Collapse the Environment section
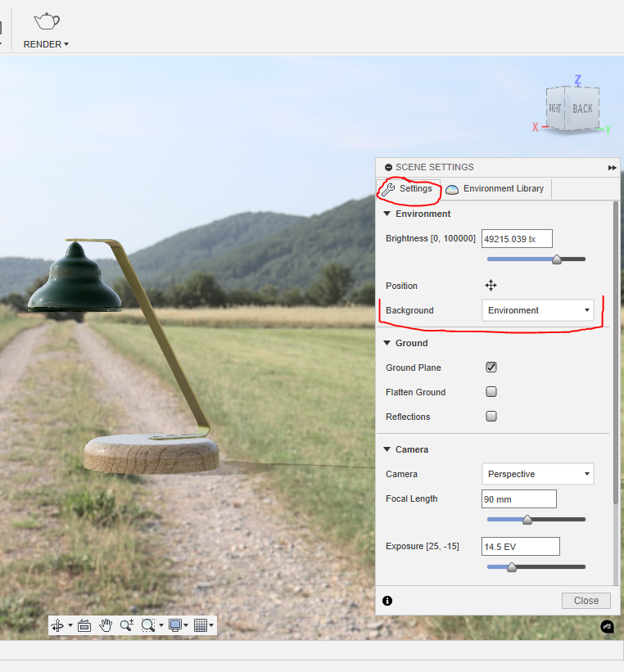Viewport: 624px width, 672px height. [x=387, y=214]
